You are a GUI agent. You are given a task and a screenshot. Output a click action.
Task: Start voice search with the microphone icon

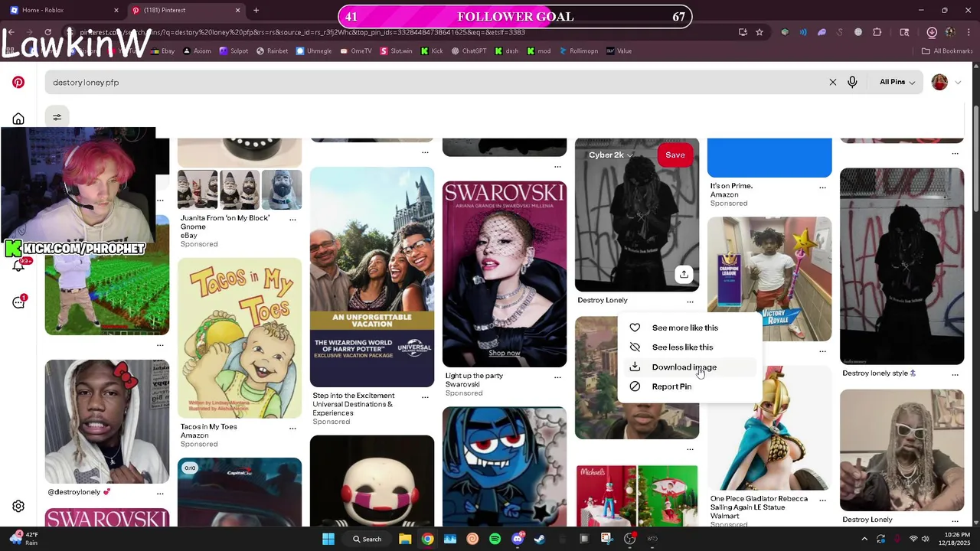pos(852,82)
